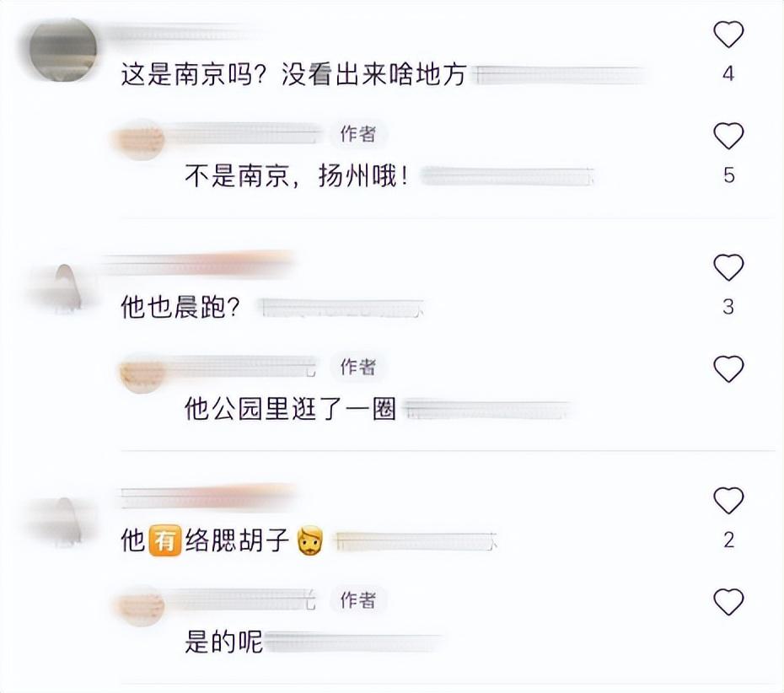Like the comment 他也晨跑
This screenshot has height=693, width=784.
(728, 267)
